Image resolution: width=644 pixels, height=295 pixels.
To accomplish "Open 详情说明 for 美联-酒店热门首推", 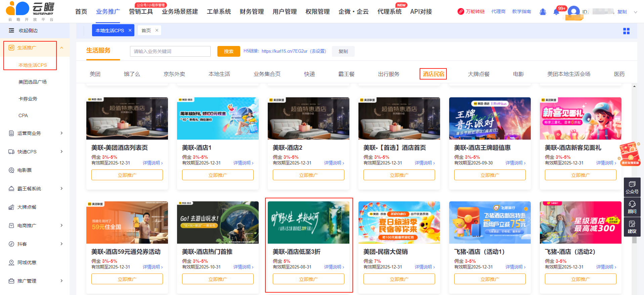I will coord(243,267).
